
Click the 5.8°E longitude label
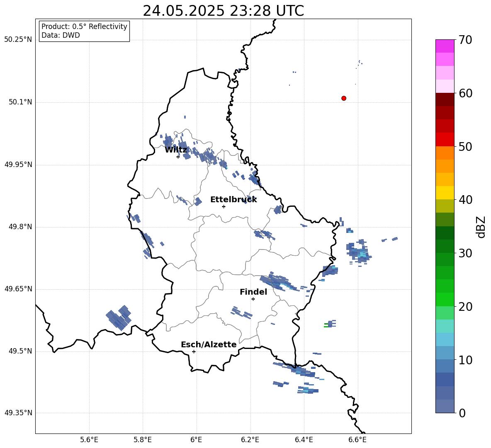pyautogui.click(x=143, y=440)
